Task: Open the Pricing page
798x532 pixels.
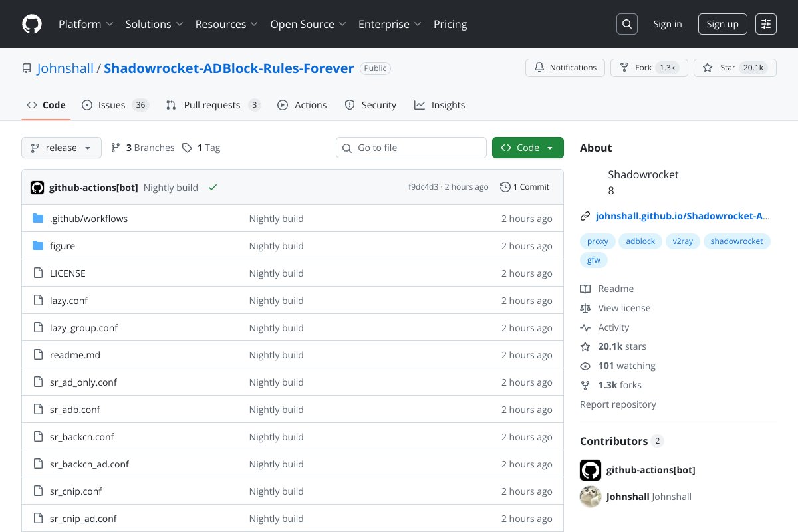Action: click(450, 24)
